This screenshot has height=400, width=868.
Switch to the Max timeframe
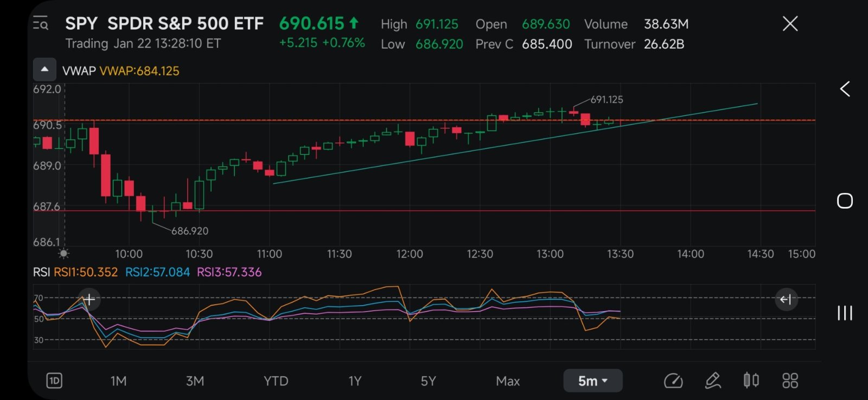[x=508, y=381]
